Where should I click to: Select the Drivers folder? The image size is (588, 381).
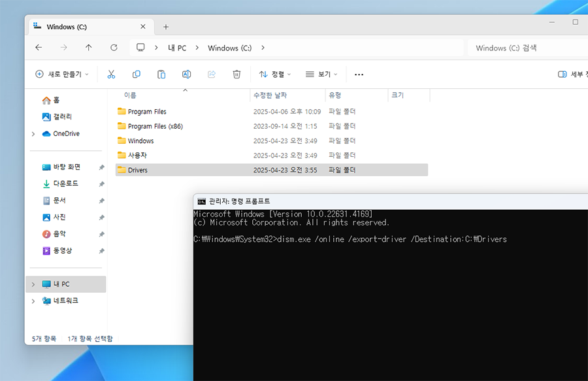pyautogui.click(x=272, y=170)
